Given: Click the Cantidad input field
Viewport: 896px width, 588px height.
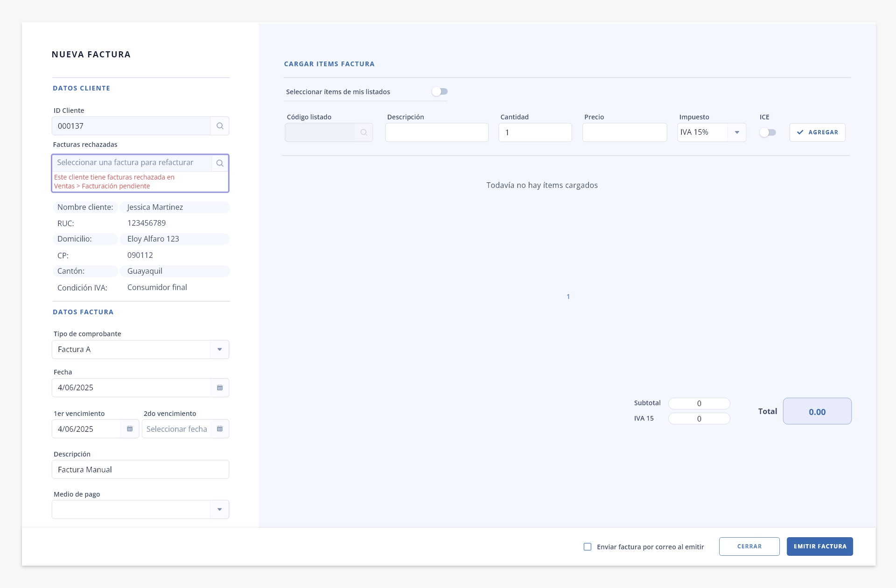Looking at the screenshot, I should coord(535,132).
